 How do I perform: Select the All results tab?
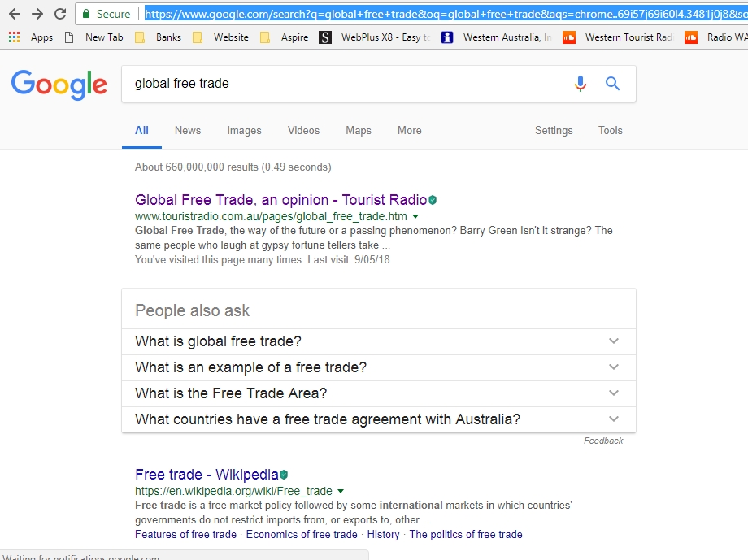point(141,131)
